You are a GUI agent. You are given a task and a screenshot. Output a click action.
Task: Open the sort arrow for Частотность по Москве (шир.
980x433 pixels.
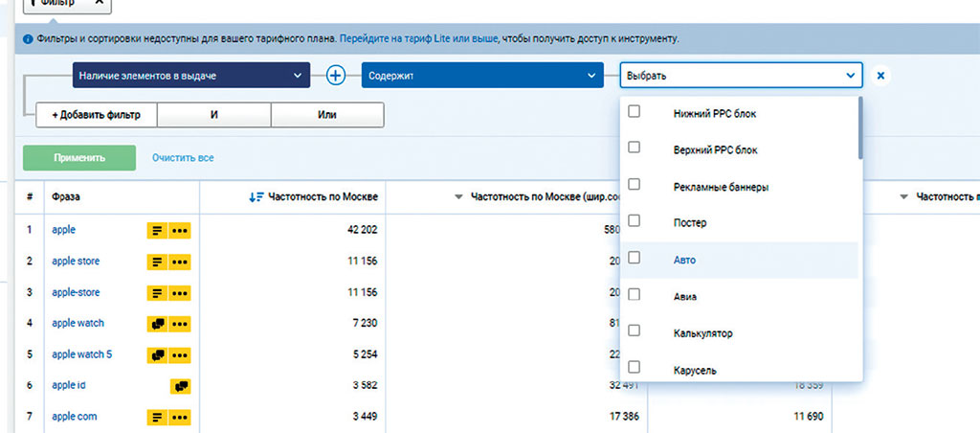pyautogui.click(x=458, y=197)
